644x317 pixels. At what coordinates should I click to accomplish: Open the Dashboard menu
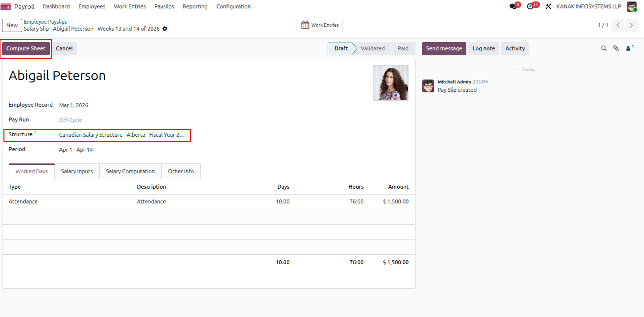coord(56,6)
